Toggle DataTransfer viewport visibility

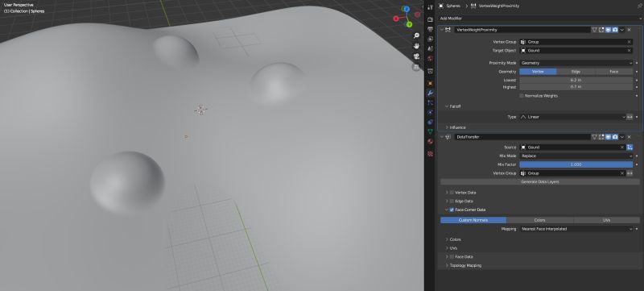tap(609, 137)
